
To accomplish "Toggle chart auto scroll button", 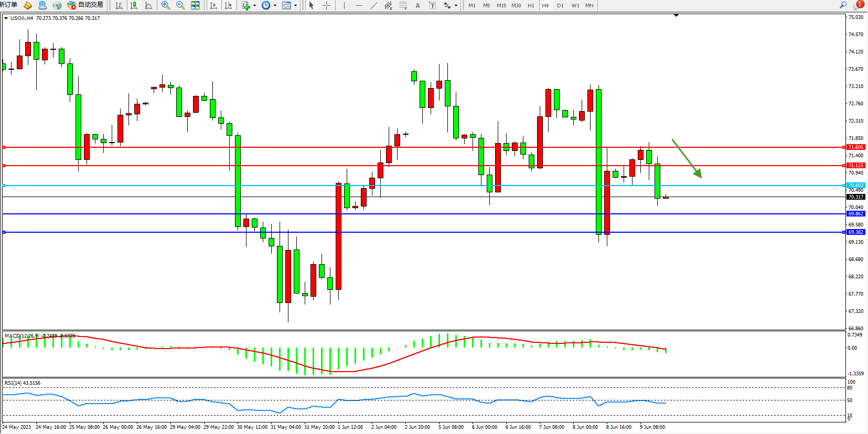I will 213,5.
